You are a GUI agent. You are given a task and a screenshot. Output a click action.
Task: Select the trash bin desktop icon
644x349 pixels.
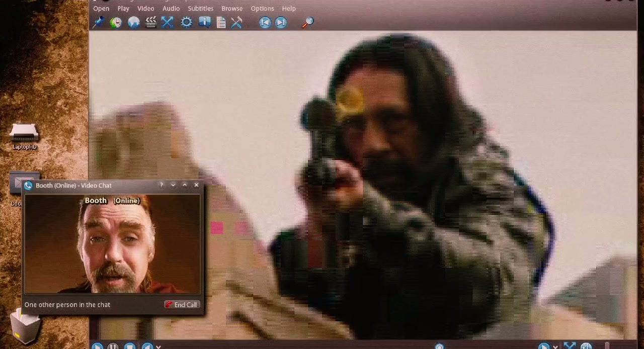(x=25, y=326)
